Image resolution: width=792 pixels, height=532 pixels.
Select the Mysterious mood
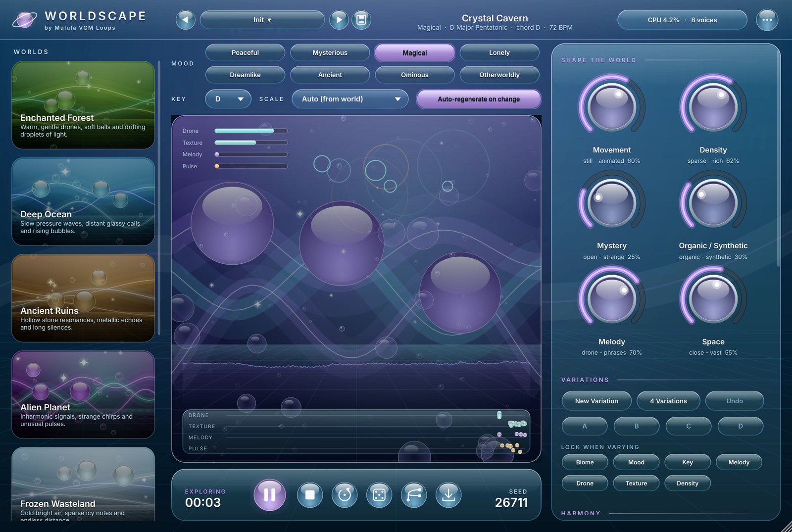pos(330,52)
